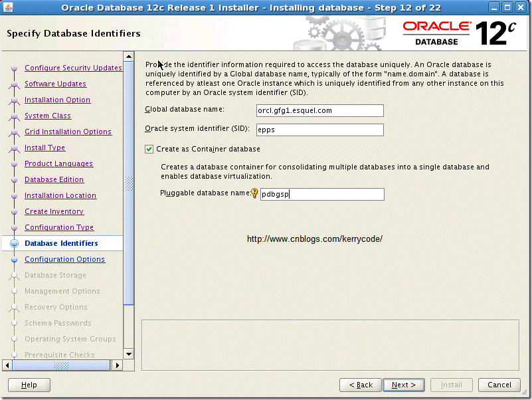532x400 pixels.
Task: Click the Pluggable database name field
Action: 322,194
